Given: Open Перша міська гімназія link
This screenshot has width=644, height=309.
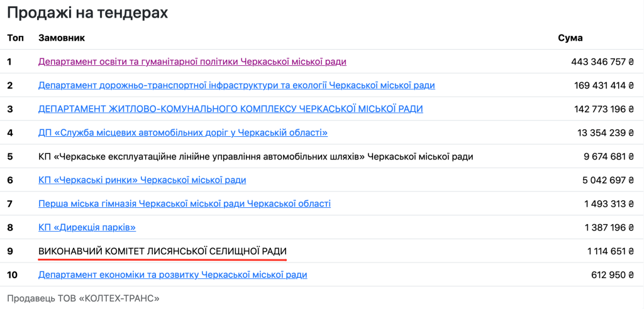Looking at the screenshot, I should coord(184,204).
